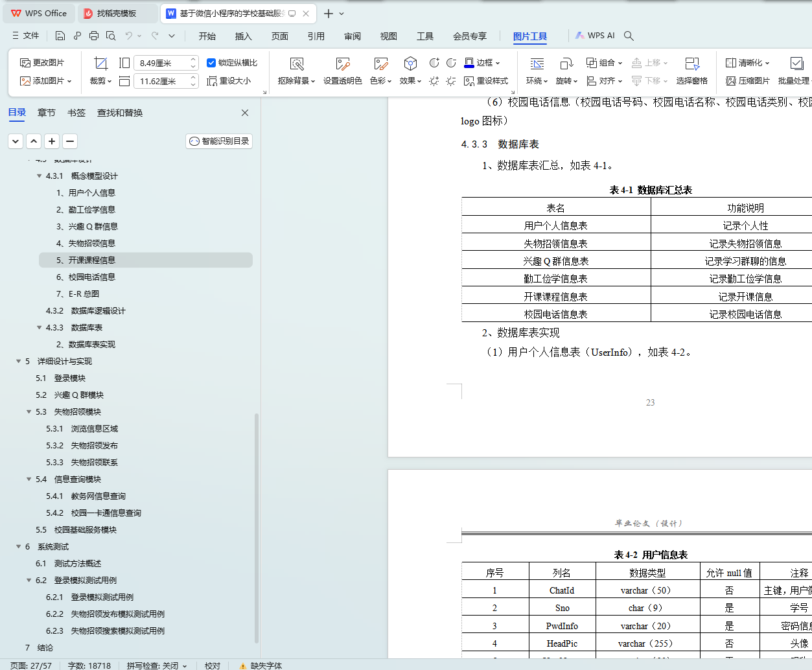
Task: Click the minus icon in outline toolbar
Action: [70, 141]
